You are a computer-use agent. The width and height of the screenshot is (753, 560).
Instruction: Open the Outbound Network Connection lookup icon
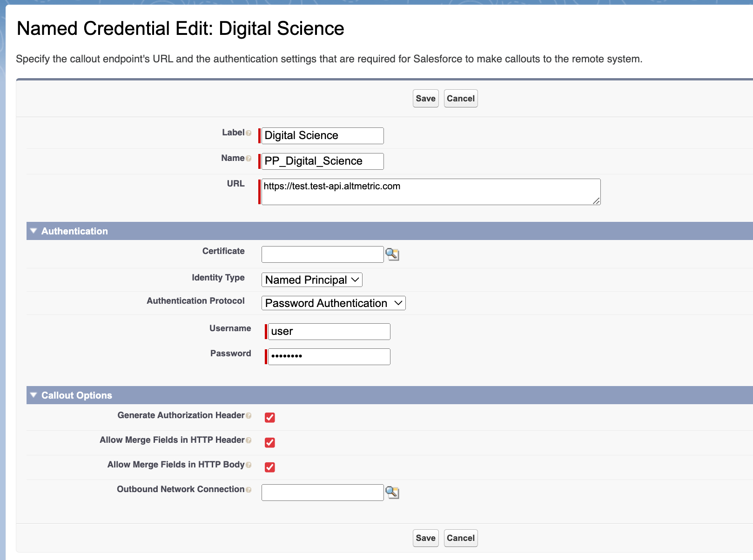pyautogui.click(x=392, y=493)
